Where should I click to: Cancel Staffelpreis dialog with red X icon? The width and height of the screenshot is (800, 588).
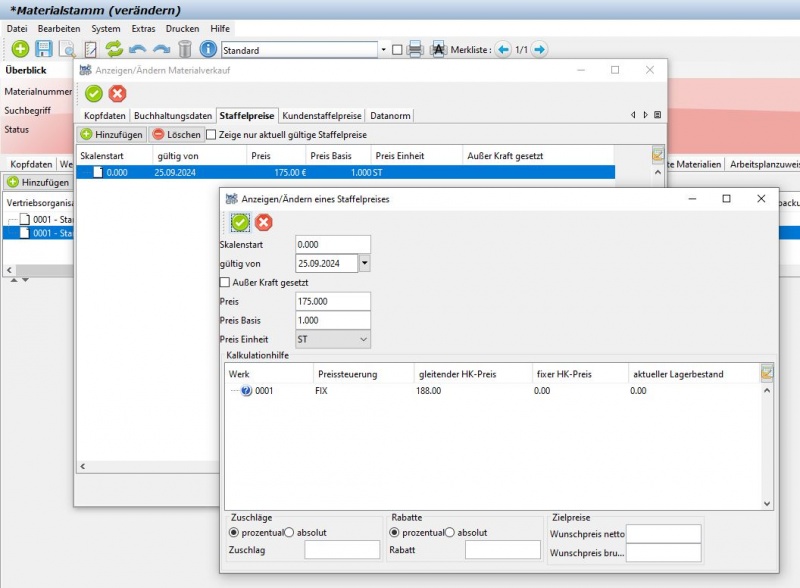(x=264, y=222)
